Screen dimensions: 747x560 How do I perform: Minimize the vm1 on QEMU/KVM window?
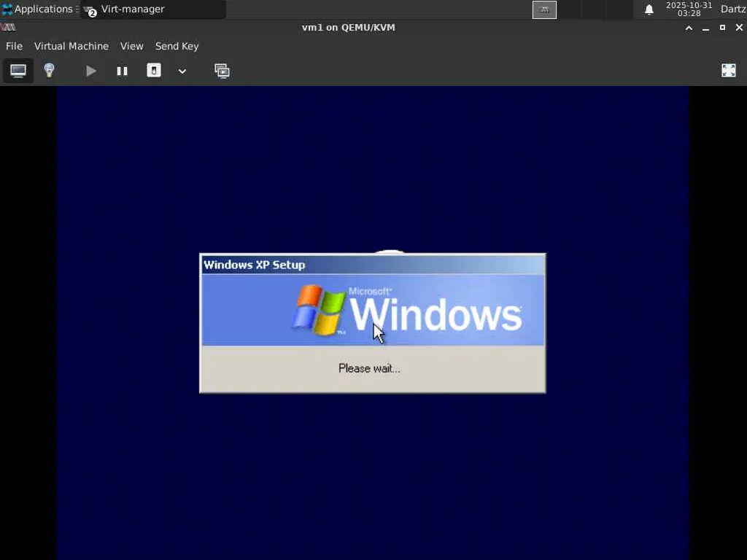point(705,28)
